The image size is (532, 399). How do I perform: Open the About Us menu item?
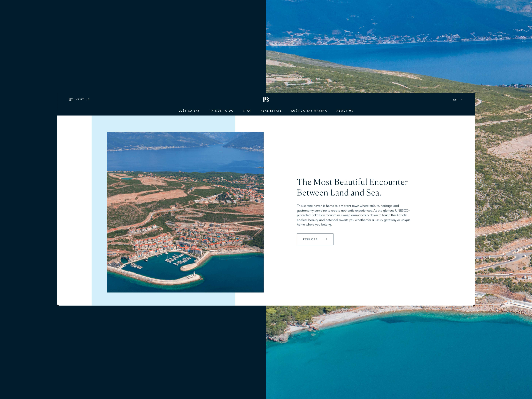(345, 111)
